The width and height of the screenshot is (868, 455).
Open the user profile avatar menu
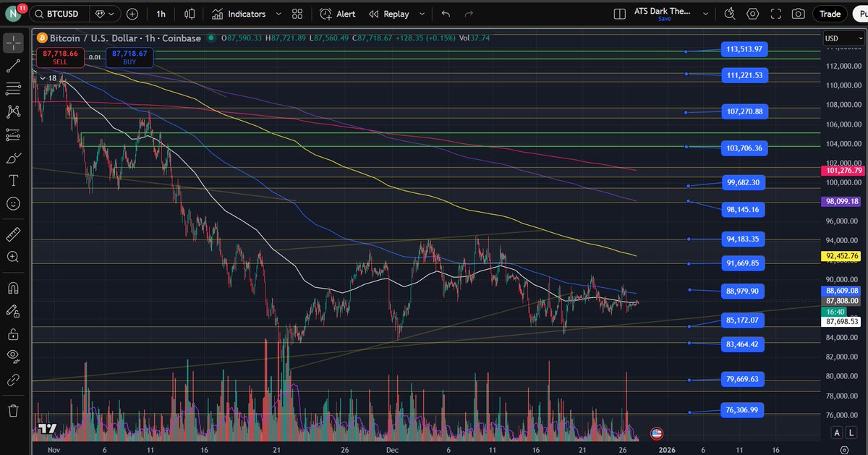click(x=14, y=14)
